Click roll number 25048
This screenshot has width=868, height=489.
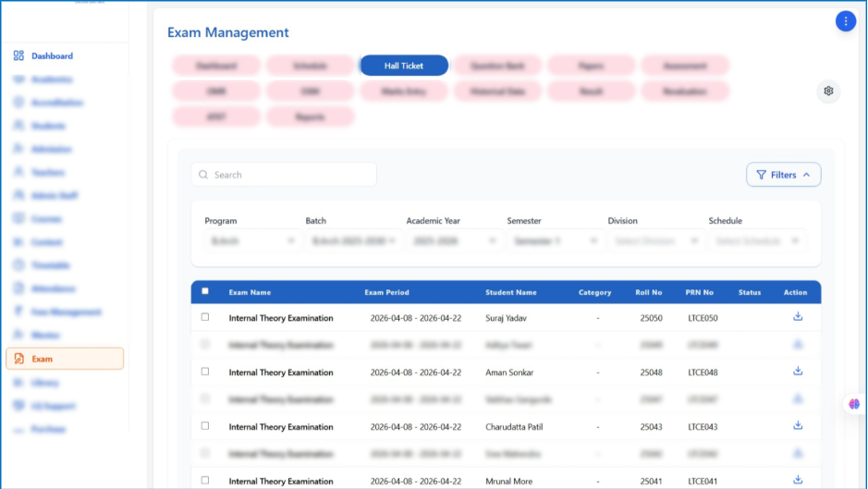coord(651,373)
